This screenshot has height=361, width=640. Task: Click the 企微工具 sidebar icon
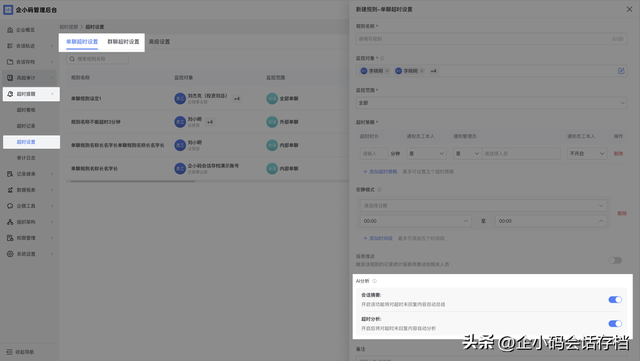[10, 206]
